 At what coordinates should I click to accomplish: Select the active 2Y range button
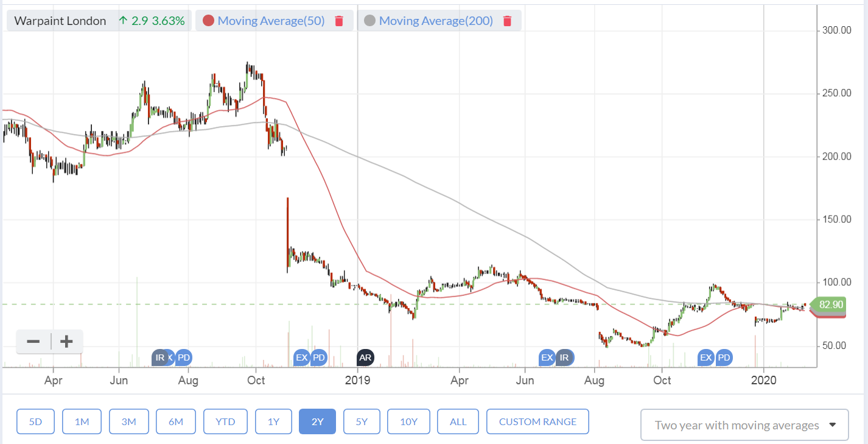[x=317, y=421]
